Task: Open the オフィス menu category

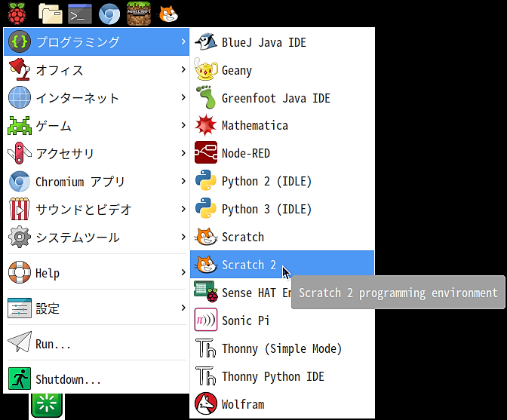Action: click(x=97, y=69)
